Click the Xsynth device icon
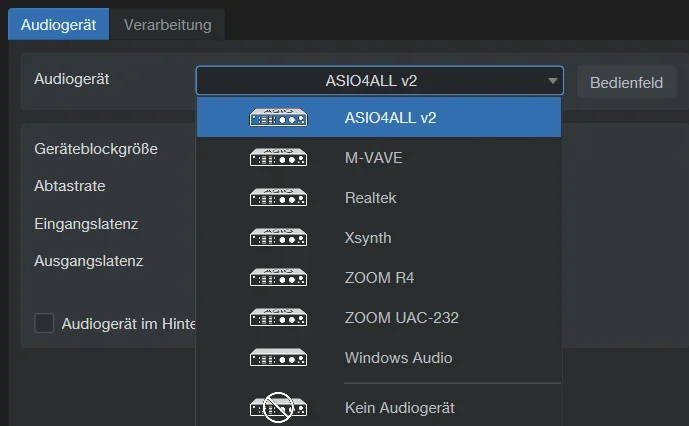 [278, 238]
